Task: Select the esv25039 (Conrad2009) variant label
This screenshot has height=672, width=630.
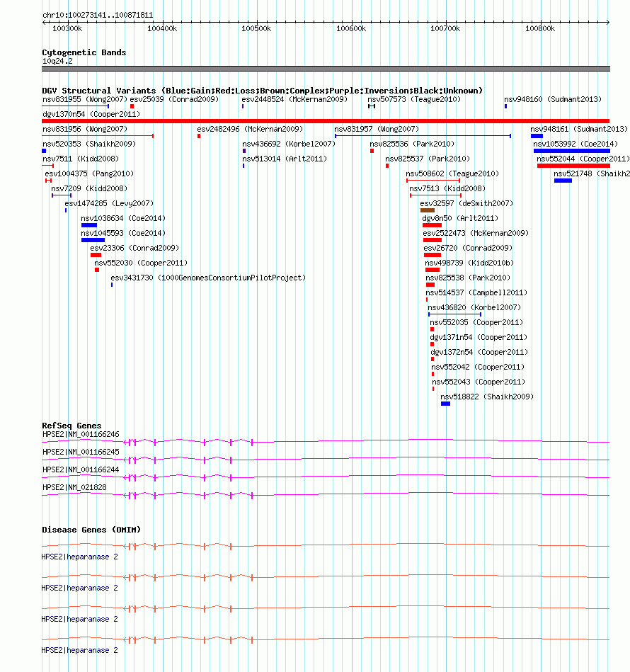Action: (174, 99)
